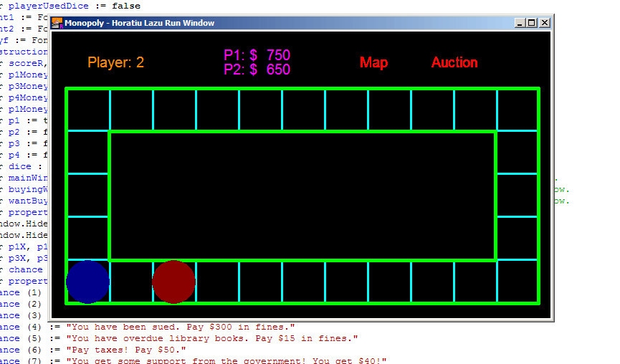
Task: Click the board square between the two tokens
Action: (131, 282)
